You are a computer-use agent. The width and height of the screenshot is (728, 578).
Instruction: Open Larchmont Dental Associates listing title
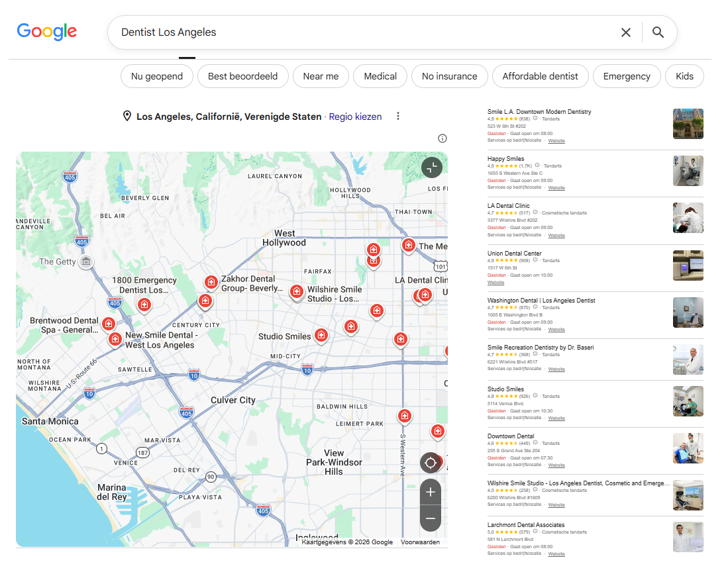526,525
